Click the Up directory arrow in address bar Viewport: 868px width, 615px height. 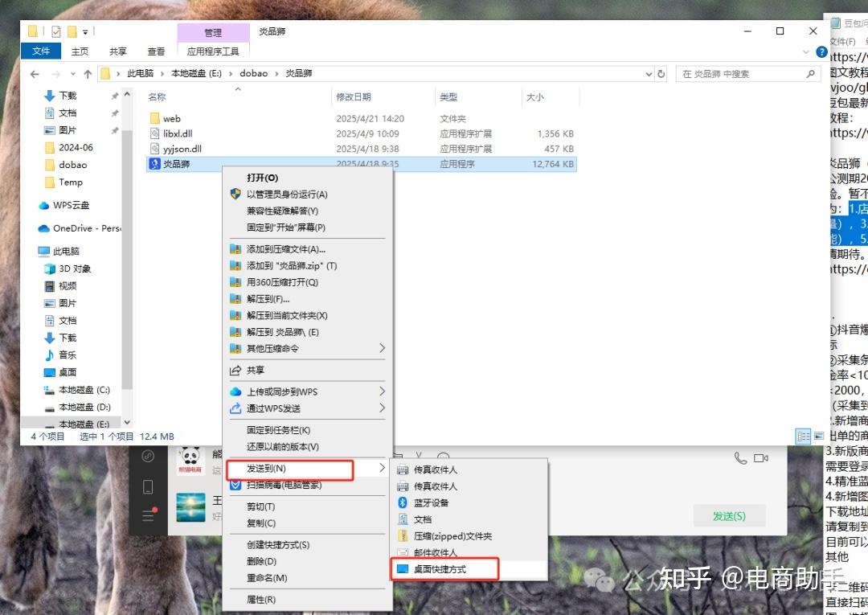coord(88,74)
